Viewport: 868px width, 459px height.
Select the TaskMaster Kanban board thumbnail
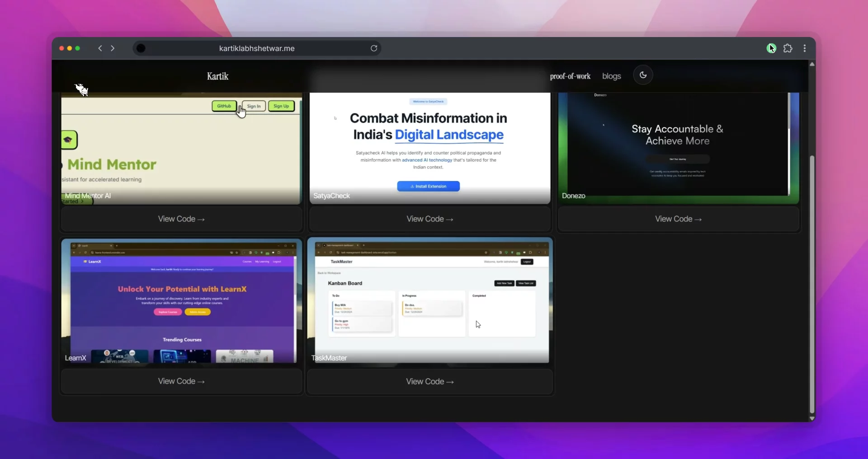(429, 300)
